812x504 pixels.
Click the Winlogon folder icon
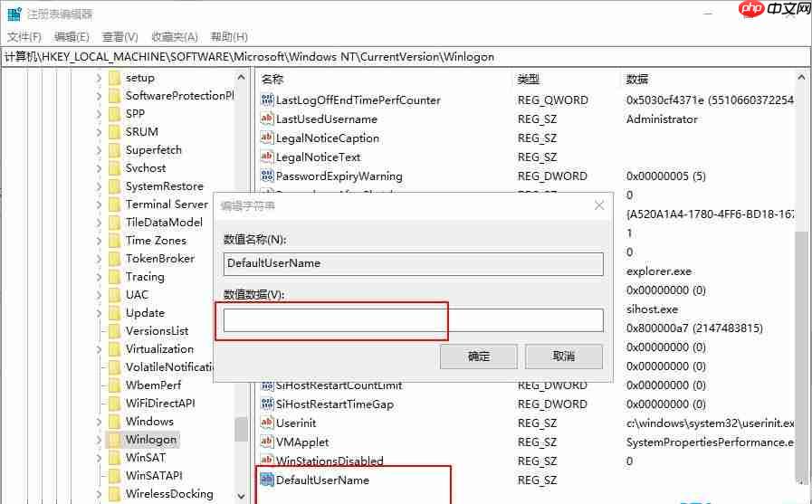114,440
